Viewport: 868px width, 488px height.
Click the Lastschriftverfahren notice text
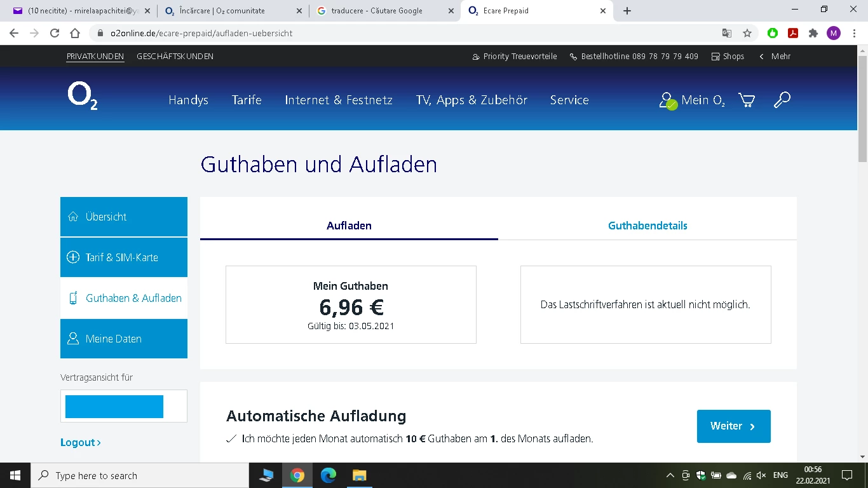[x=646, y=305]
